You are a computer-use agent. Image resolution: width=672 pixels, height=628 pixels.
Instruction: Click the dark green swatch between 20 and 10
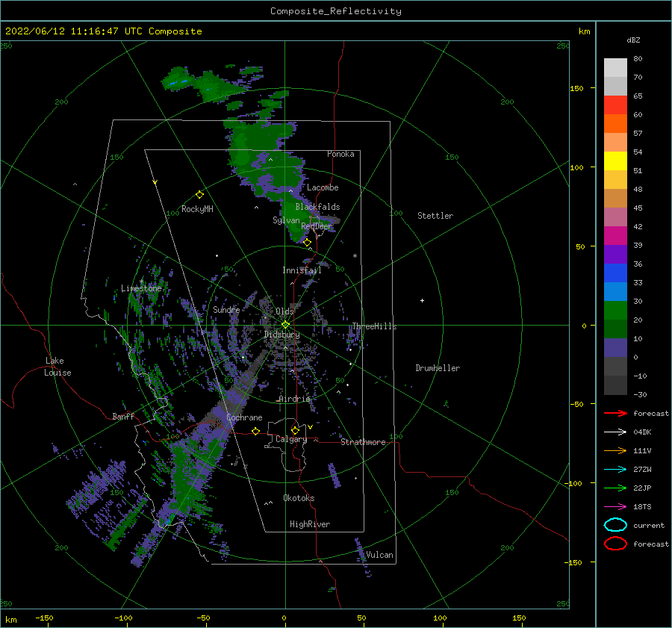pos(615,329)
